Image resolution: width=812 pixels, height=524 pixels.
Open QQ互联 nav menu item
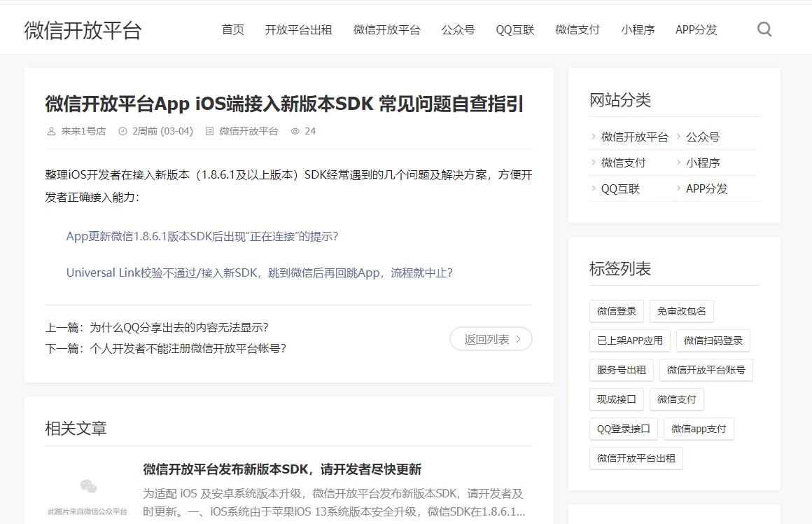tap(515, 29)
